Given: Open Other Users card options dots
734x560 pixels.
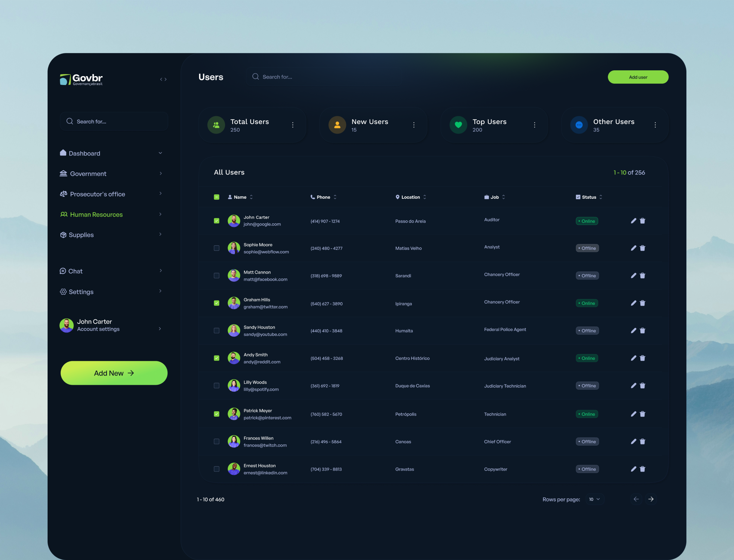Looking at the screenshot, I should [x=655, y=125].
